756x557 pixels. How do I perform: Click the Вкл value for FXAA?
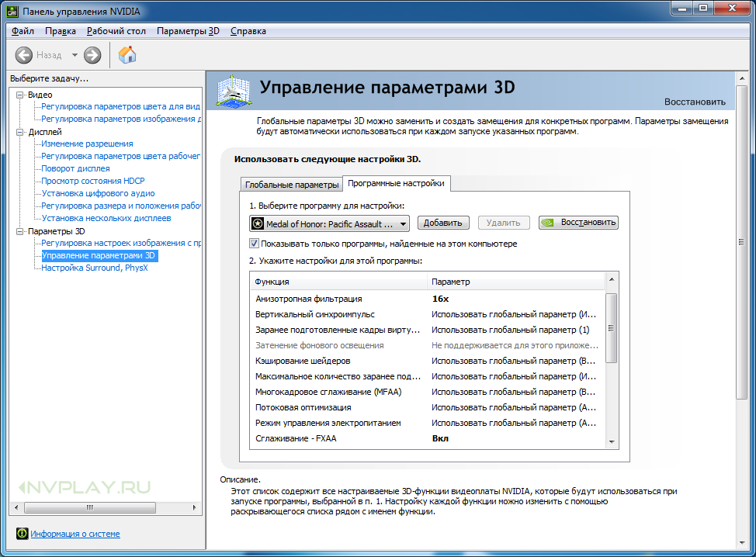tap(440, 438)
